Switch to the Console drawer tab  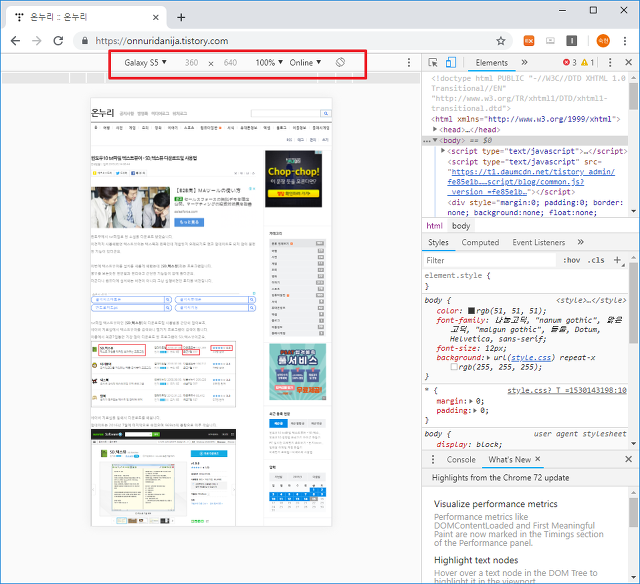(461, 460)
